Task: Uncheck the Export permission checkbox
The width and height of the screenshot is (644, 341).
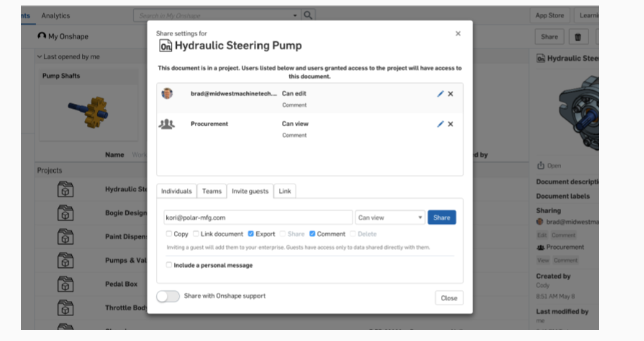Action: 251,234
